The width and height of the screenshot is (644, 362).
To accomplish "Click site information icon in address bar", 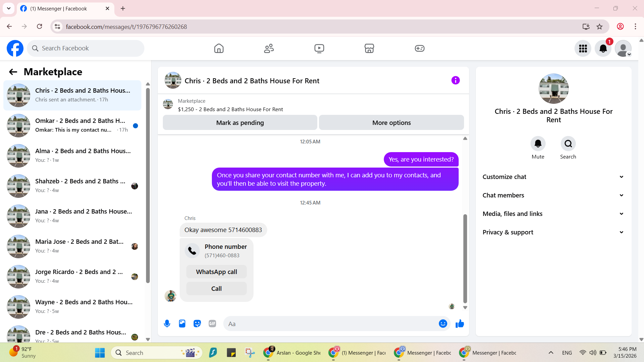I will 57,27.
